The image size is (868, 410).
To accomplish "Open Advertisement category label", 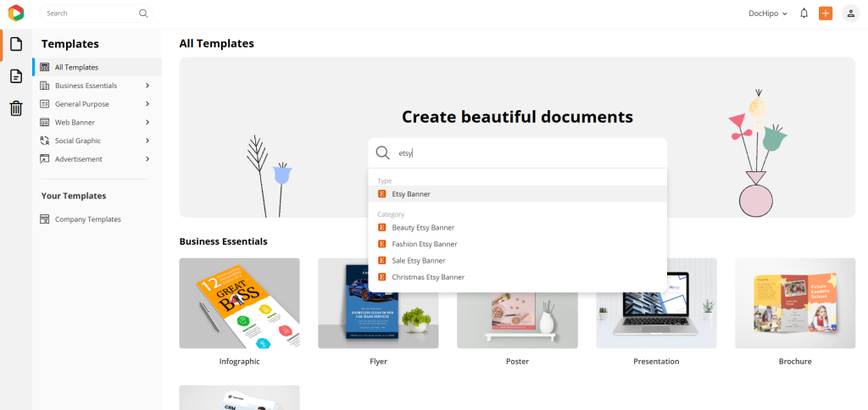I will pos(79,158).
